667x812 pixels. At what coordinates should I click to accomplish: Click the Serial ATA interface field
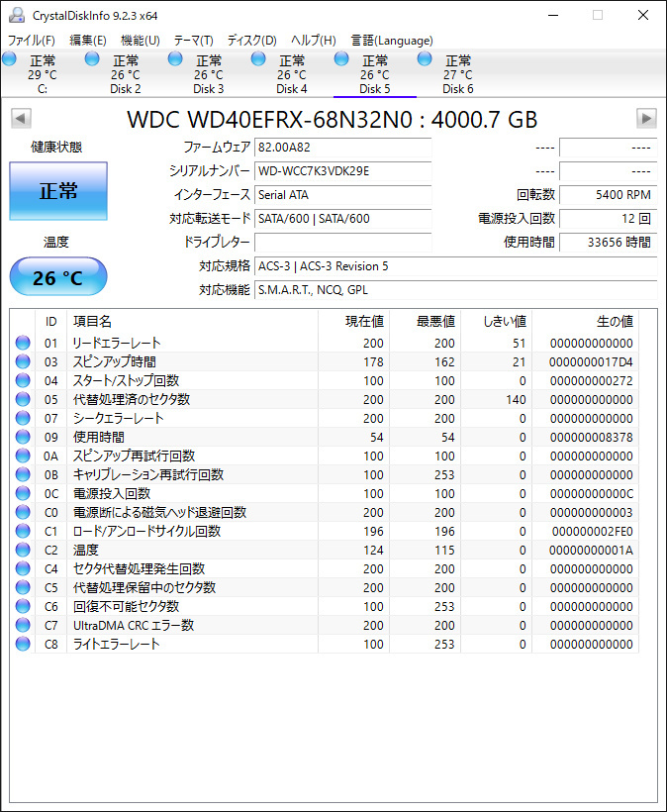[343, 195]
